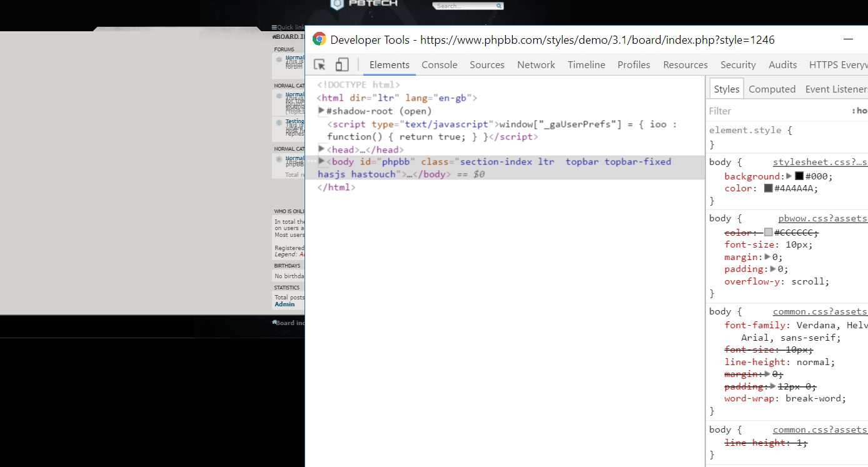
Task: Select the Styles sidebar tab
Action: (x=726, y=89)
